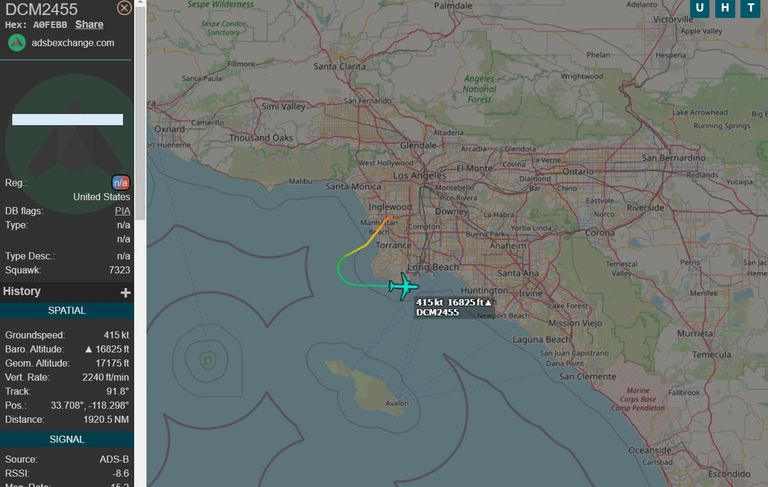Screen dimensions: 768x487
Task: Expand the History section with the plus icon
Action: pyautogui.click(x=125, y=292)
